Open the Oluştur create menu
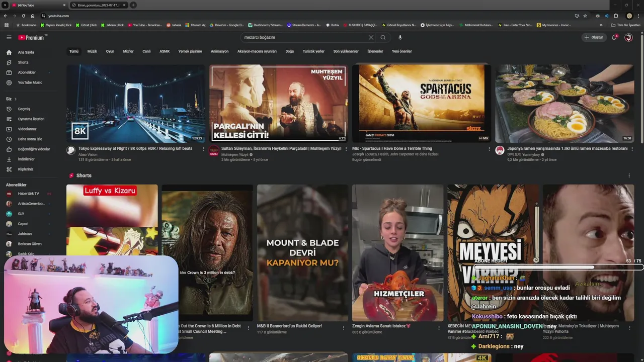The image size is (644, 362). (x=594, y=37)
